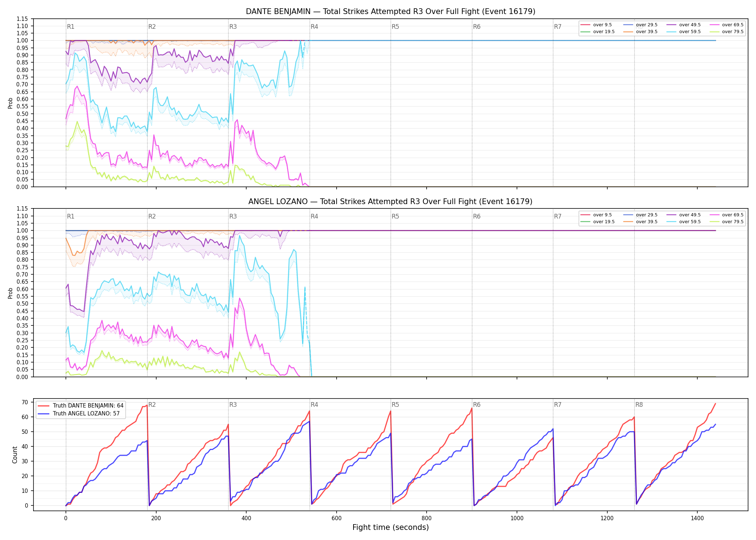Click blue line swatch beside Truth ANGEL LOZANO

pos(43,414)
